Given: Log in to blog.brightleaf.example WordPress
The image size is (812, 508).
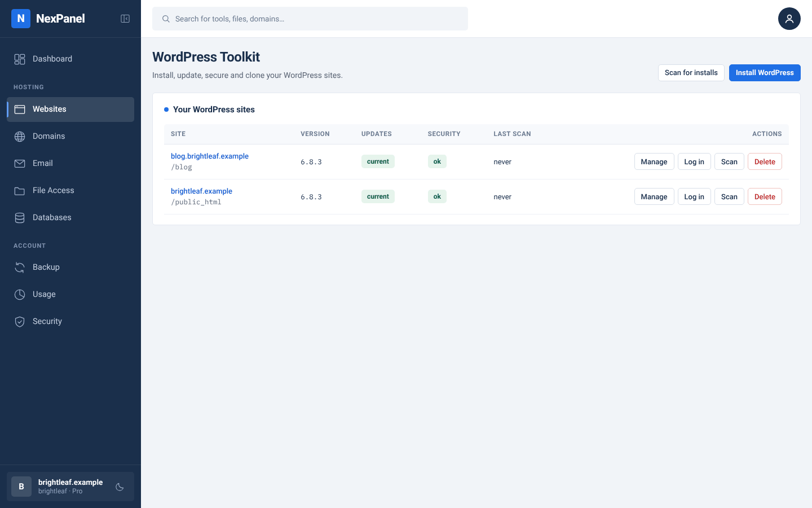Looking at the screenshot, I should pos(694,162).
